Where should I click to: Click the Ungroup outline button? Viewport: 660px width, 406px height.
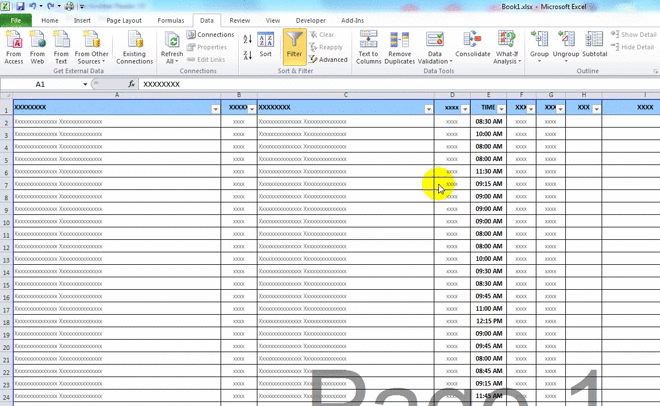(x=566, y=46)
